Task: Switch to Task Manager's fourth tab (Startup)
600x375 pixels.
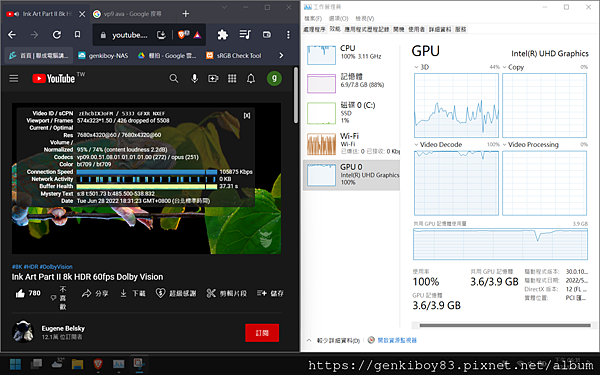Action: [399, 29]
